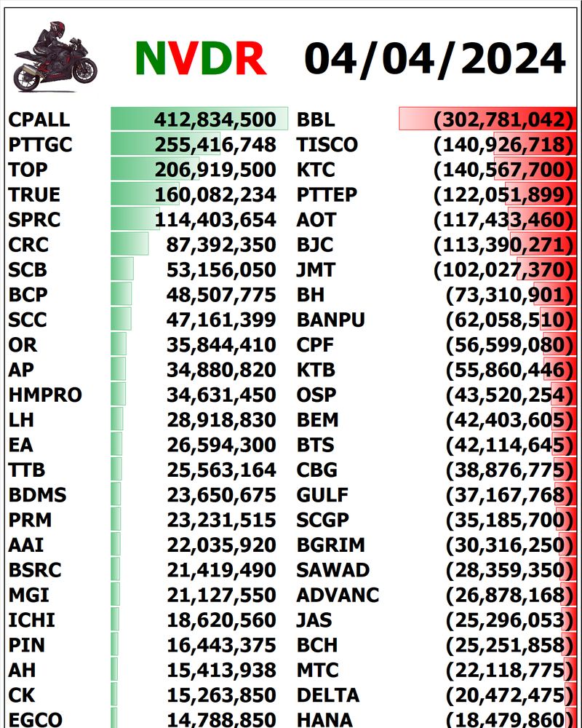Click BBL's red bar value (302,781,042)
The height and width of the screenshot is (728, 582).
tap(503, 119)
